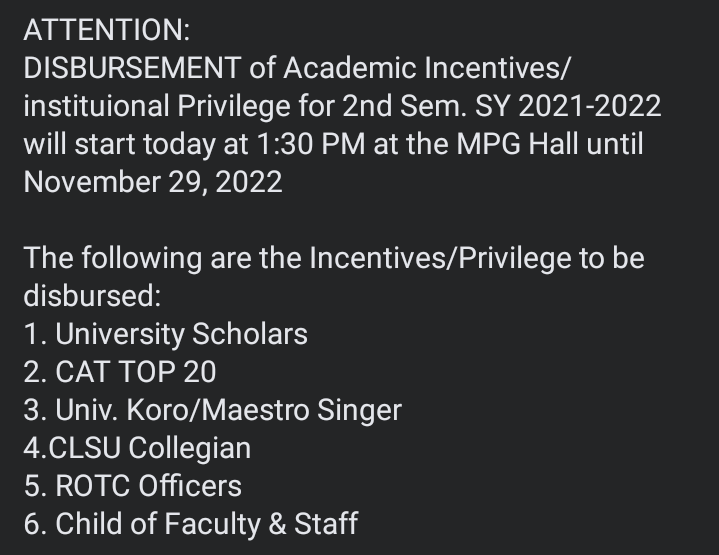The image size is (719, 555).
Task: Click the ATTENTION: heading text
Action: coord(106,30)
